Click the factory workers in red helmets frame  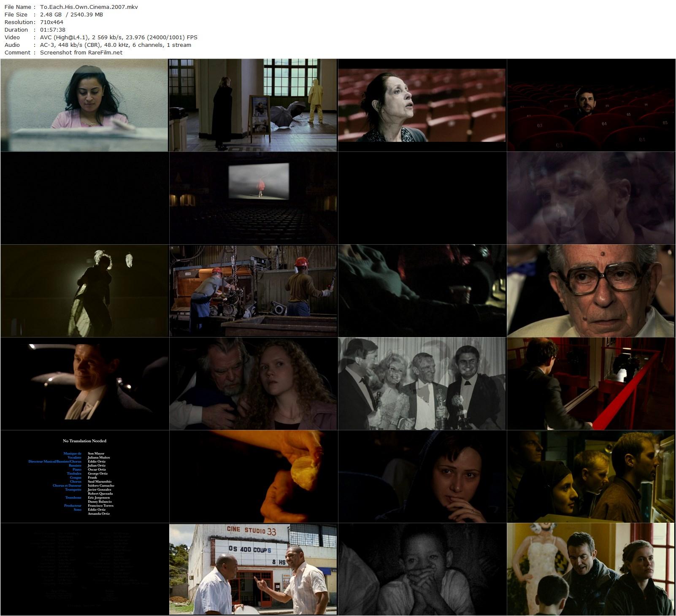(253, 291)
